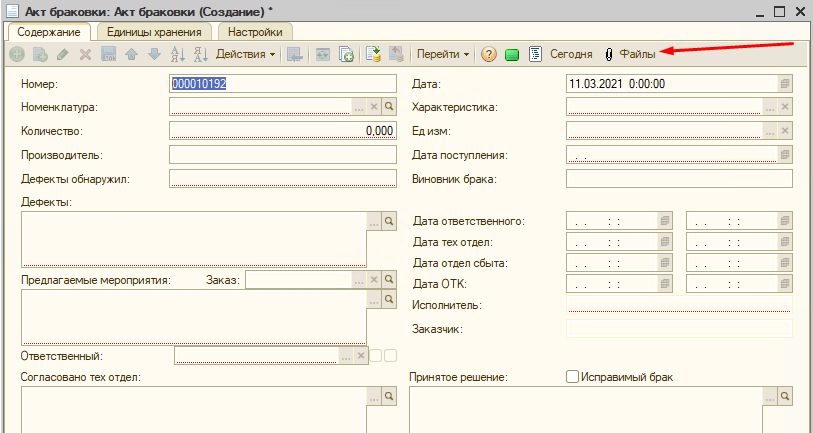Image resolution: width=813 pixels, height=433 pixels.
Task: Click into the Исполнитель field
Action: (679, 305)
